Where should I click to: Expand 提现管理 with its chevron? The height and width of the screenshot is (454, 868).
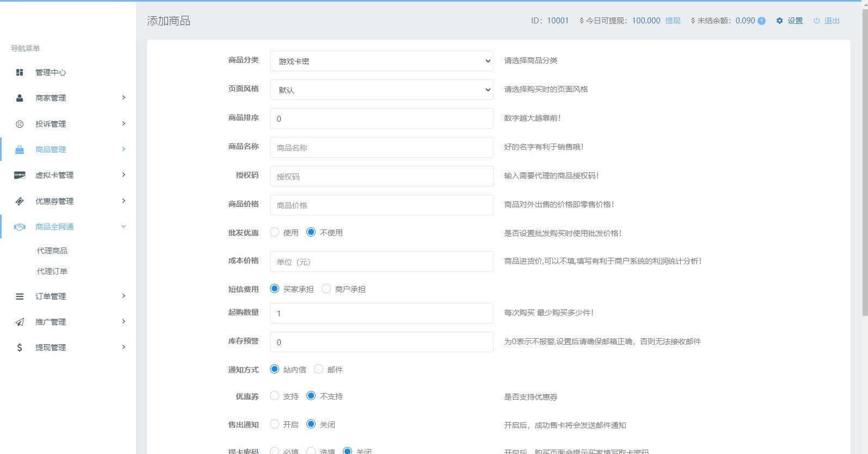(x=124, y=347)
